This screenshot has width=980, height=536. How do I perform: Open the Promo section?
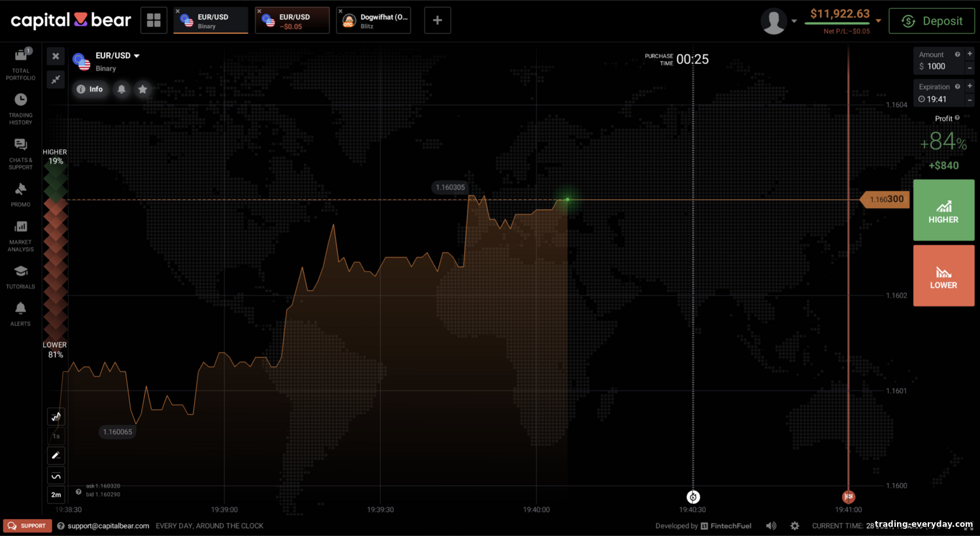(x=20, y=195)
